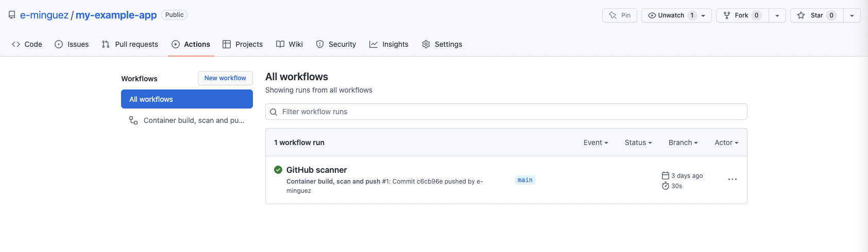Click the '30s' duration text
The height and width of the screenshot is (252, 868).
[x=677, y=186]
